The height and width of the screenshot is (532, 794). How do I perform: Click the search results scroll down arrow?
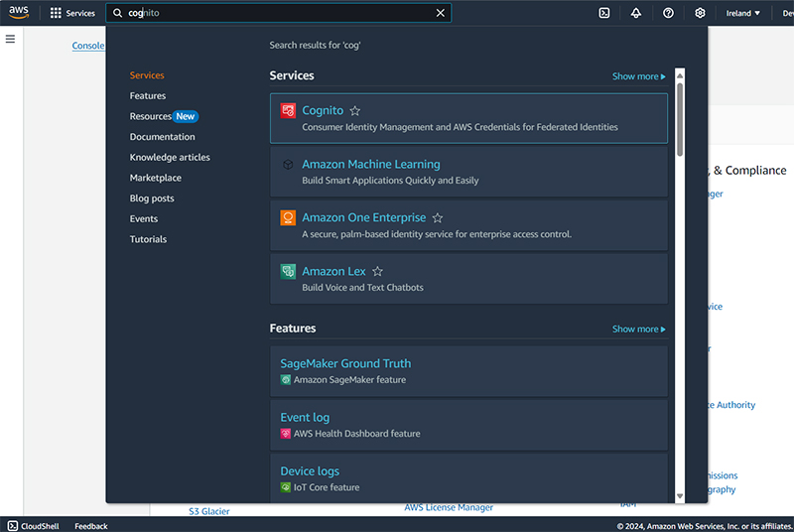click(x=680, y=496)
